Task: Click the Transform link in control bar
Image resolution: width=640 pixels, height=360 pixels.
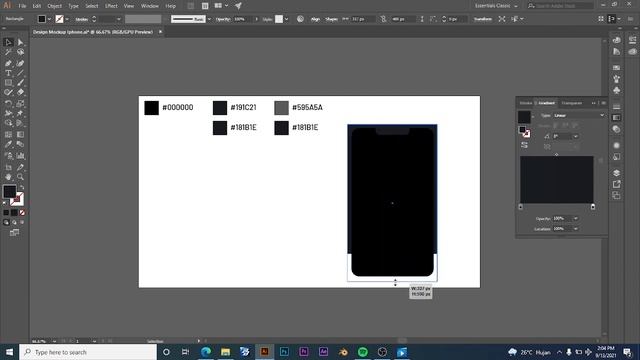Action: [x=483, y=19]
